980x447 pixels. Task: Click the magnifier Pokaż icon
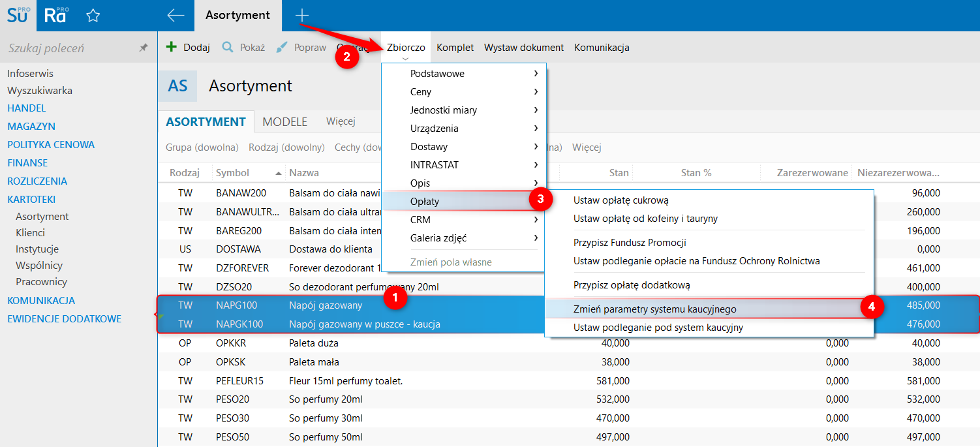click(x=228, y=47)
